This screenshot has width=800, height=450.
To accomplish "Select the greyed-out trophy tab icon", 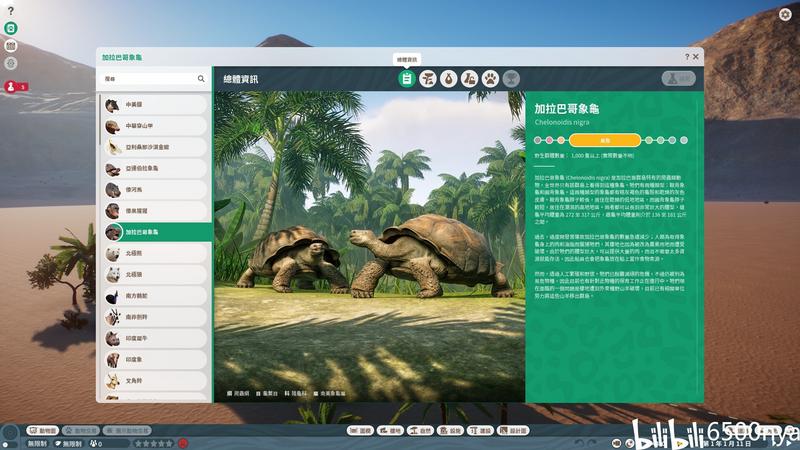I will tap(511, 79).
